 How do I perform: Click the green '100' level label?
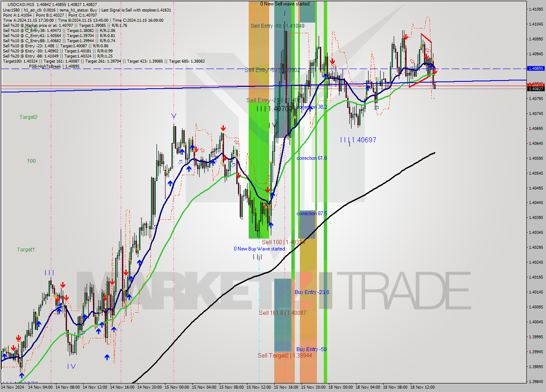[x=32, y=161]
